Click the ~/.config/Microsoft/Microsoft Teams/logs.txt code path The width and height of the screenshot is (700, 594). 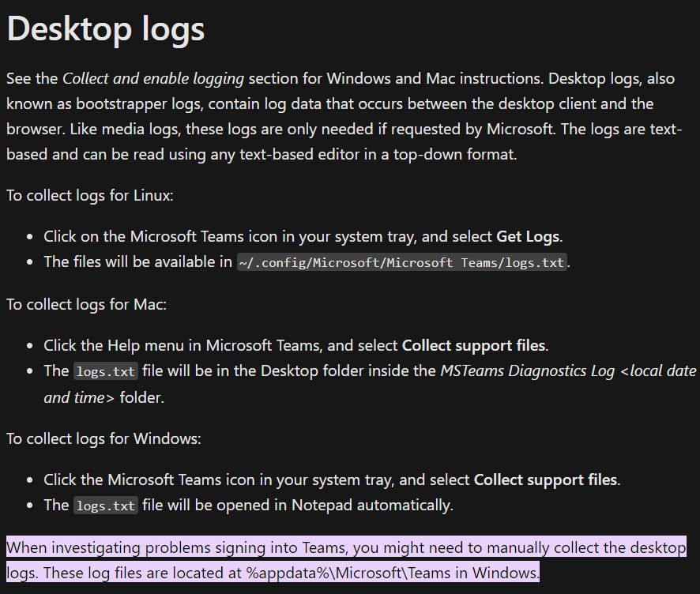(402, 262)
